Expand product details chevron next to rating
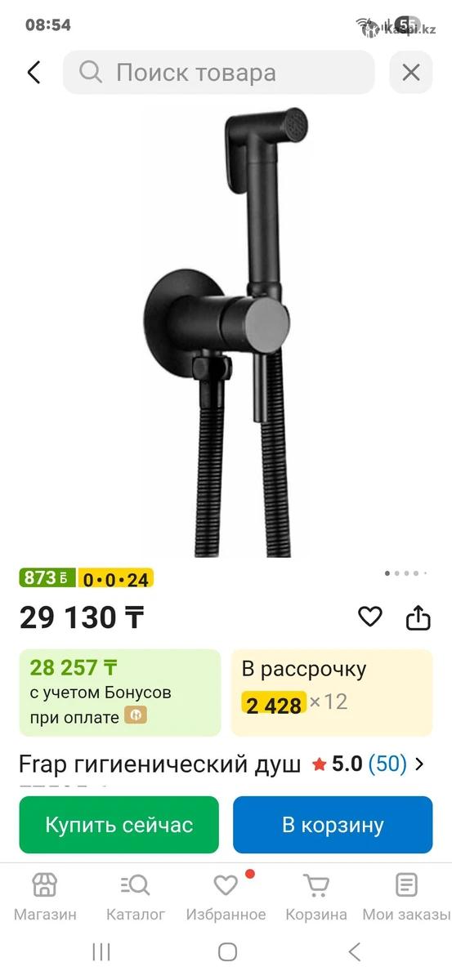The height and width of the screenshot is (980, 452). click(x=420, y=764)
